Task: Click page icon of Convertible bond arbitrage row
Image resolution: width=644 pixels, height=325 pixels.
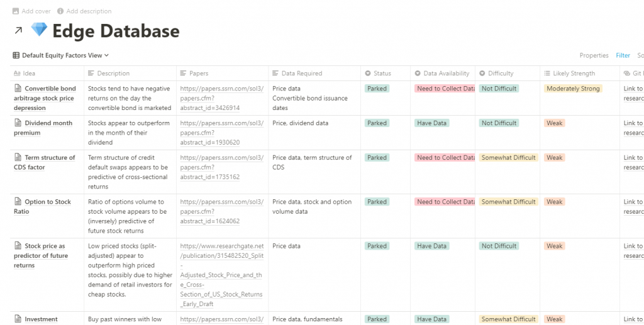Action: (x=18, y=89)
